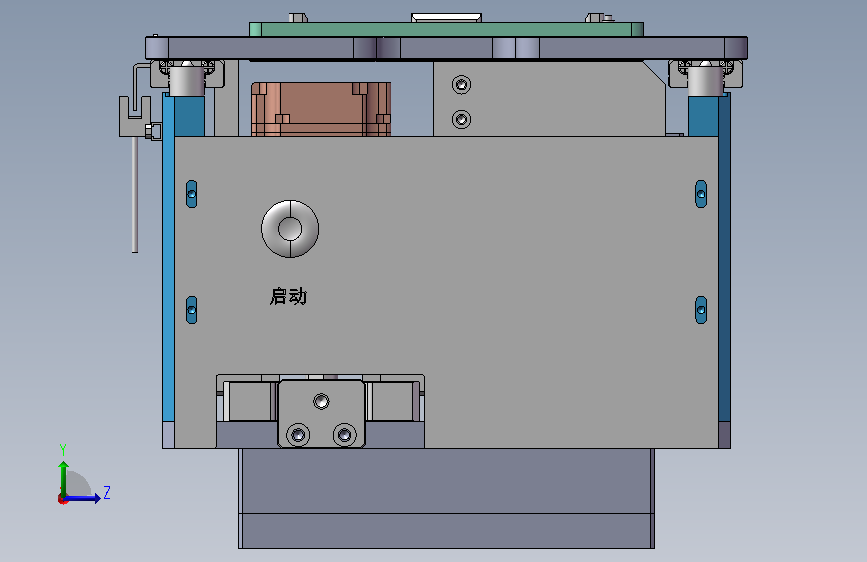867x562 pixels.
Task: Pick the upper screw on right bracket
Action: click(461, 85)
